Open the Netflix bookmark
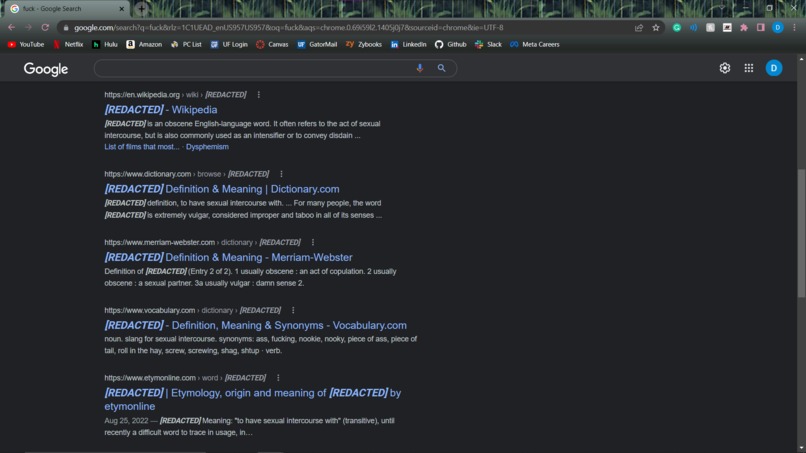 coord(68,45)
